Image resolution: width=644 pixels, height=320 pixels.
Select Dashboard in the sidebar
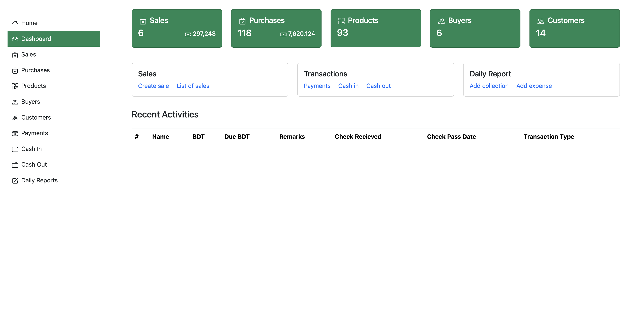tap(53, 39)
